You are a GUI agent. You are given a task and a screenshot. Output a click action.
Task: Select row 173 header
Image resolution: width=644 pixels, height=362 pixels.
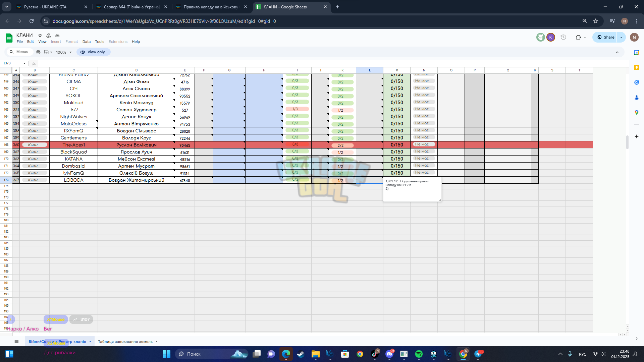click(6, 180)
